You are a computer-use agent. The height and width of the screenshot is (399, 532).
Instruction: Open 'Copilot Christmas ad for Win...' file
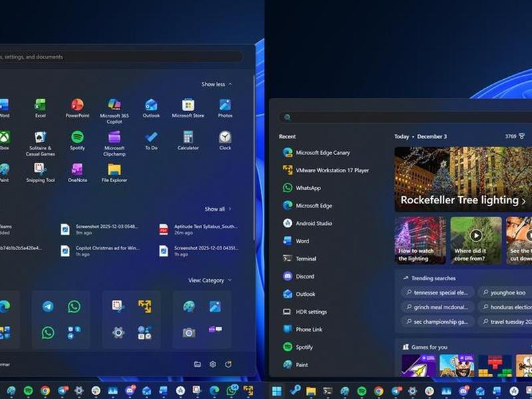pos(100,251)
